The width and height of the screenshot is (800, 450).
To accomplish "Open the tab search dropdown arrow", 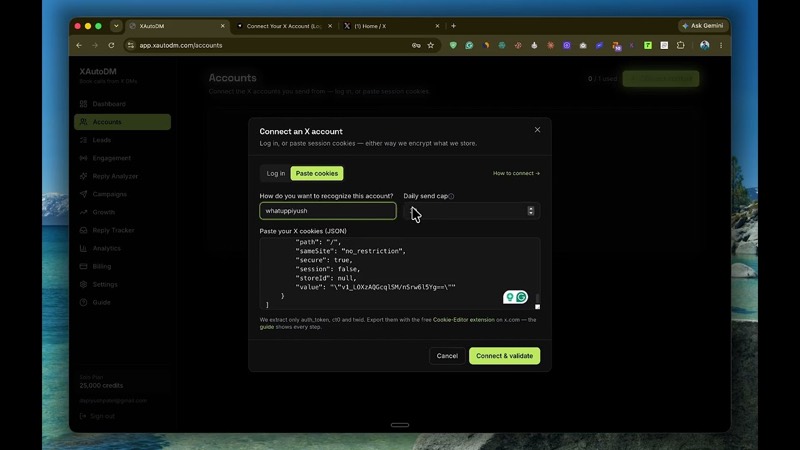I will 116,26.
